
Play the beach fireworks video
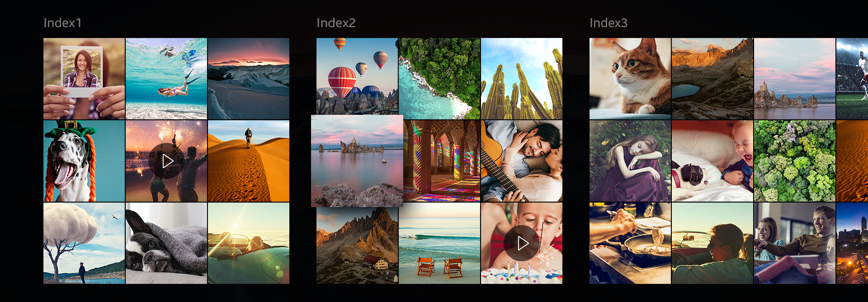point(166,161)
